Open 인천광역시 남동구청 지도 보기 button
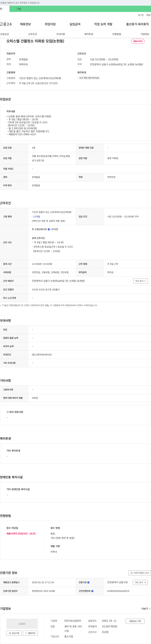 coord(140,582)
